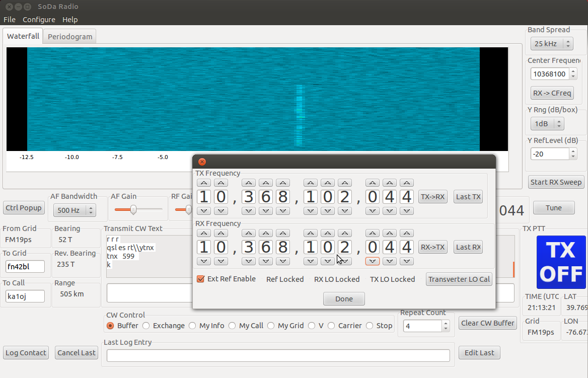Switch to the Periodogram tab
Viewport: 588px width, 378px height.
[70, 37]
